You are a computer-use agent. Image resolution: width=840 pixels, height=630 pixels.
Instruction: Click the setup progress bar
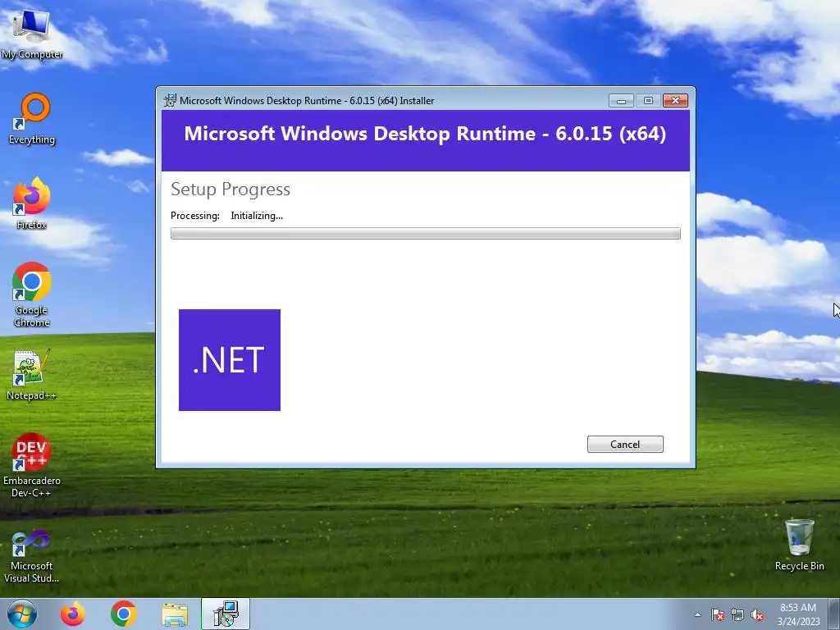426,233
